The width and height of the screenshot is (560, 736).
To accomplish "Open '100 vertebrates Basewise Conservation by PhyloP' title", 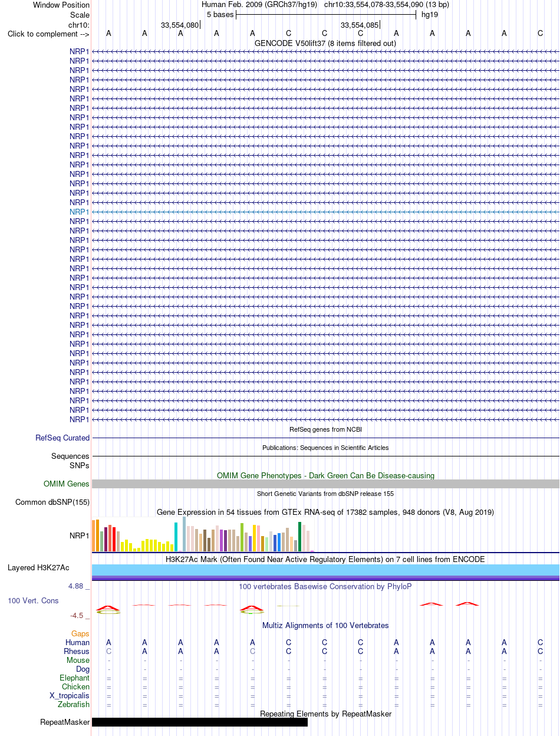I will 325,587.
